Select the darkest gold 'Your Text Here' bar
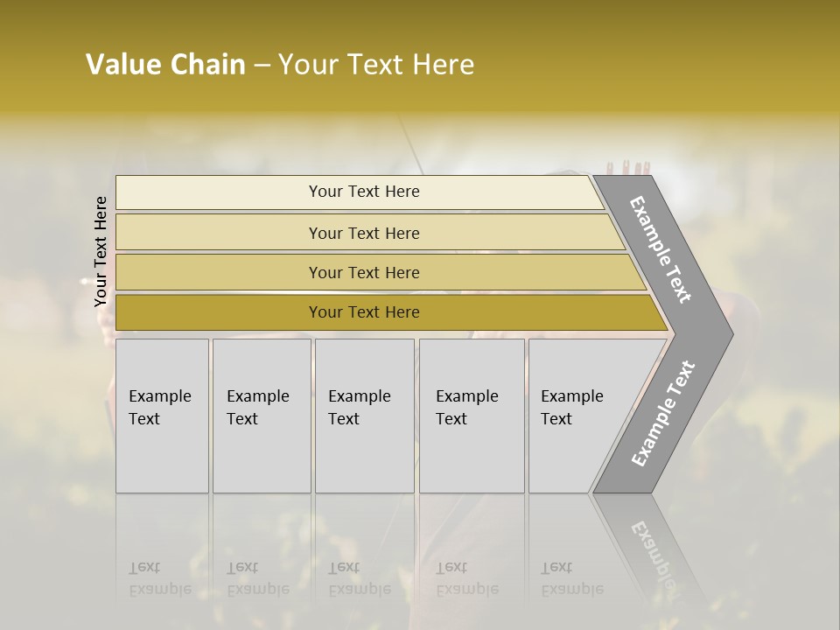Screen dimensions: 840x630 [363, 312]
